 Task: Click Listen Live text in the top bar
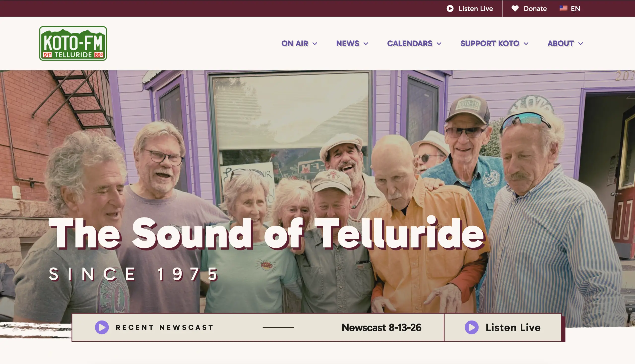(x=476, y=8)
